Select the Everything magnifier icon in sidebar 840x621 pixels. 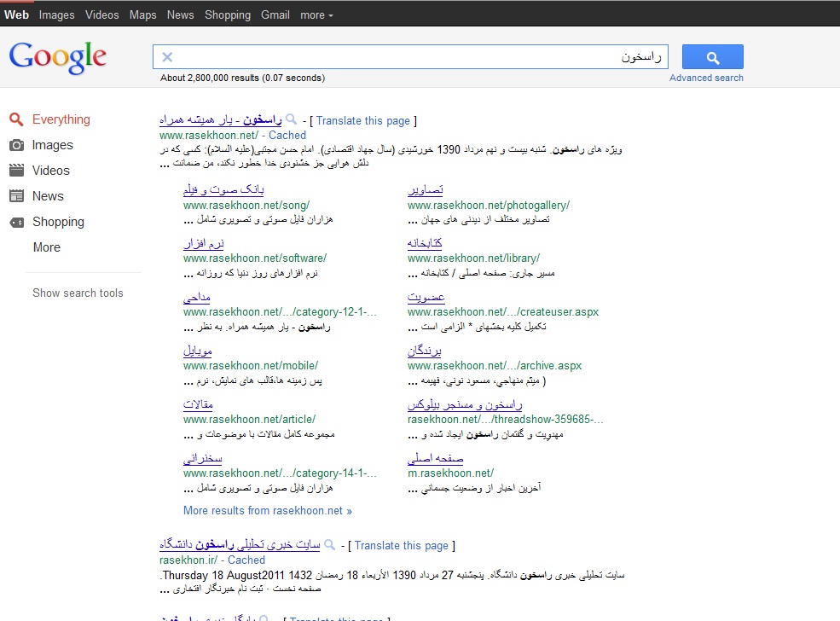pos(16,119)
